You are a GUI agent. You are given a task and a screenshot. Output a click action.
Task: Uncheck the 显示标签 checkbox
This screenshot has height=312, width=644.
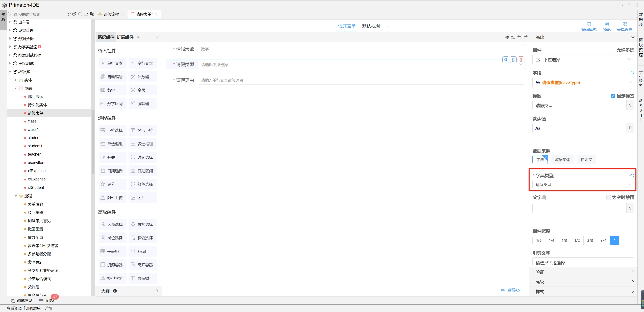pos(613,96)
